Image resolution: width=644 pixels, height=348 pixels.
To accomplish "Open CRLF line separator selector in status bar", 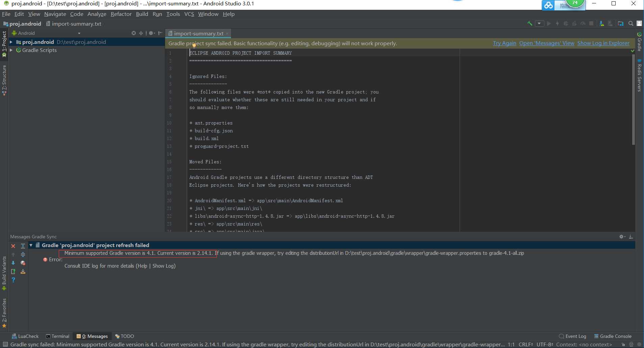I will click(526, 344).
